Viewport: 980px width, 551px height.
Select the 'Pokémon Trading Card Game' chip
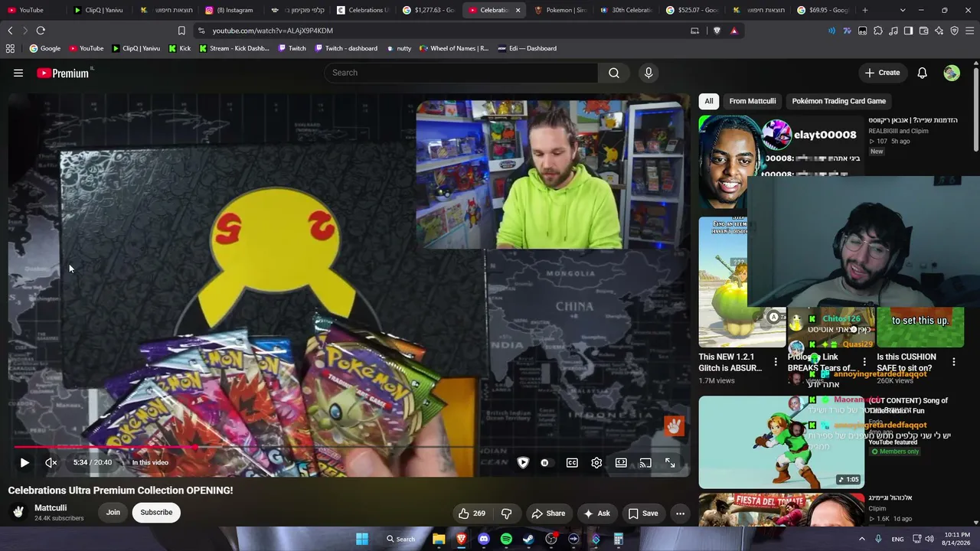click(x=839, y=101)
